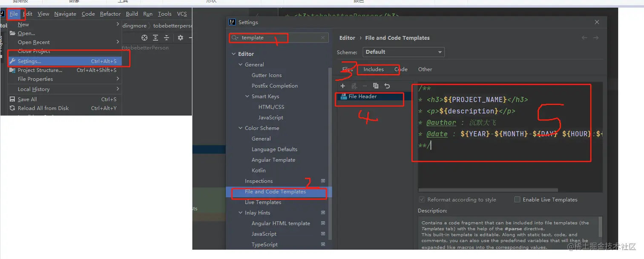Screen dimensions: 644x259
Task: Click the IntelliJ logo in Settings title bar
Action: click(x=232, y=22)
